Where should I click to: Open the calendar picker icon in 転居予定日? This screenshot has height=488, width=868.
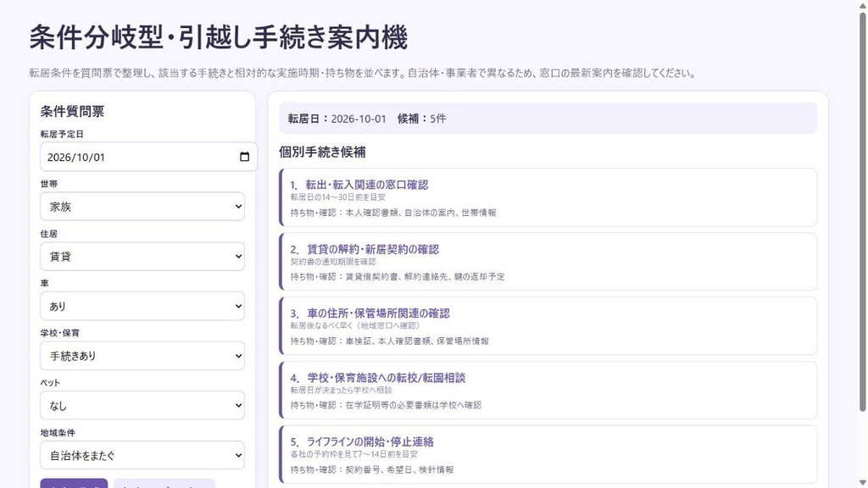pos(244,157)
